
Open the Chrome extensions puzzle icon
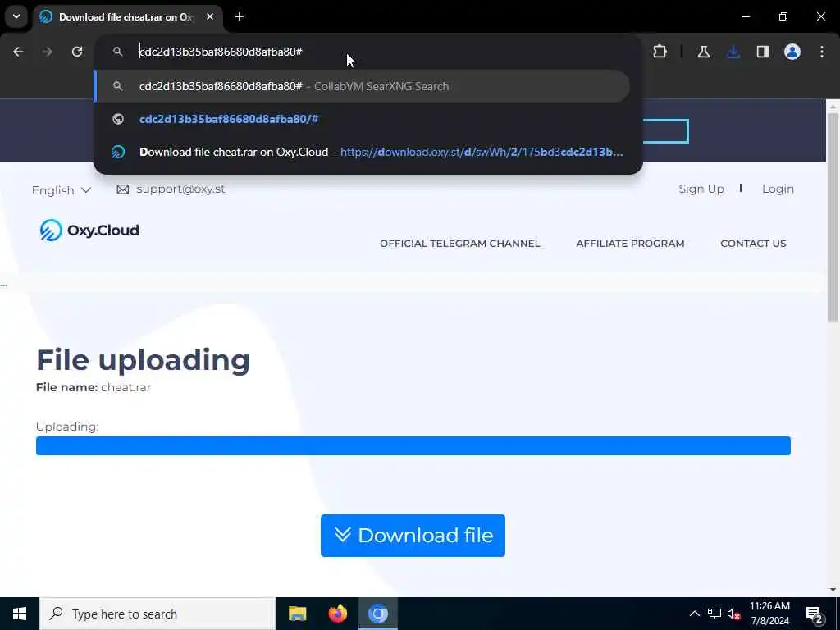[660, 52]
